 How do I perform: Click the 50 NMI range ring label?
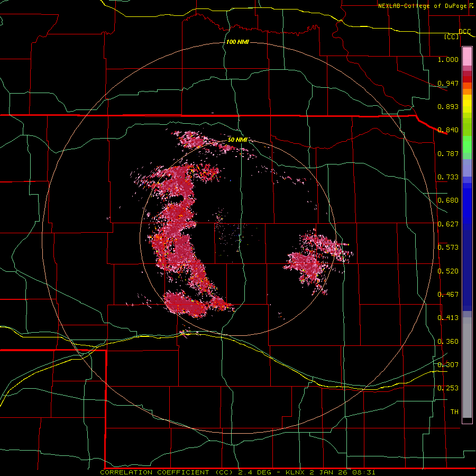(237, 140)
